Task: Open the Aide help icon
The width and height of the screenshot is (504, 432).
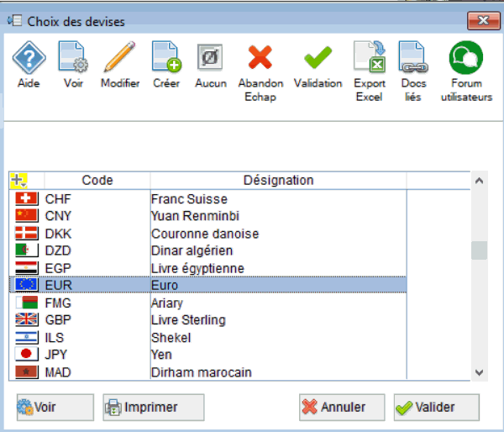Action: tap(29, 57)
